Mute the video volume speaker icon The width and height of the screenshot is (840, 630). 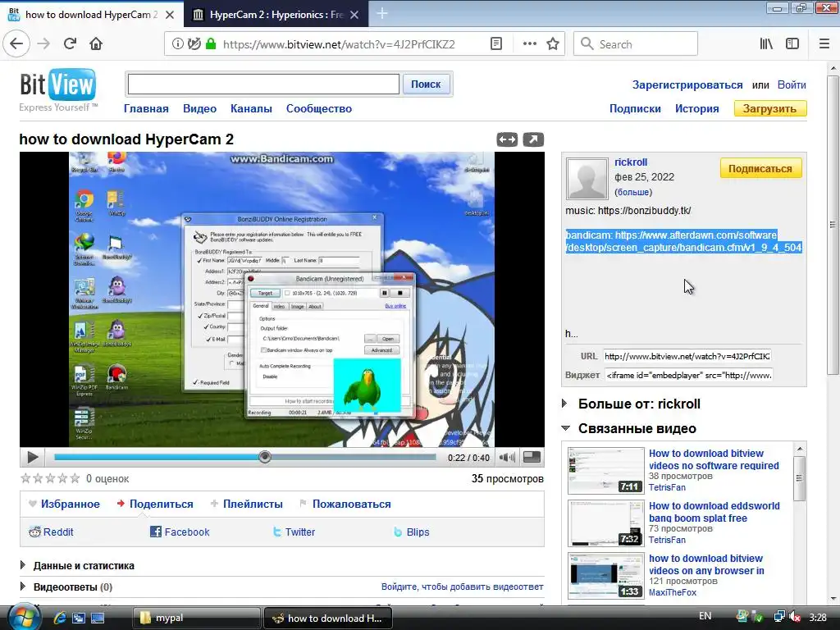tap(507, 457)
